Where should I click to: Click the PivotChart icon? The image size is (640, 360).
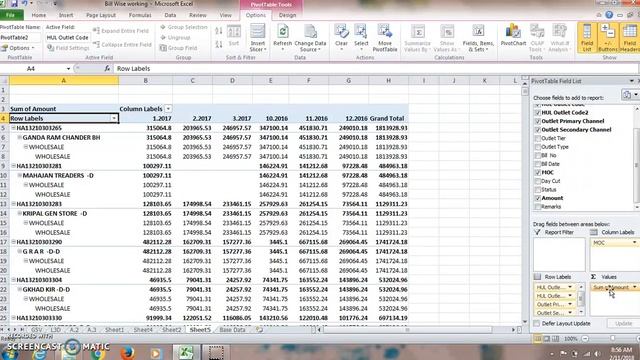(513, 35)
